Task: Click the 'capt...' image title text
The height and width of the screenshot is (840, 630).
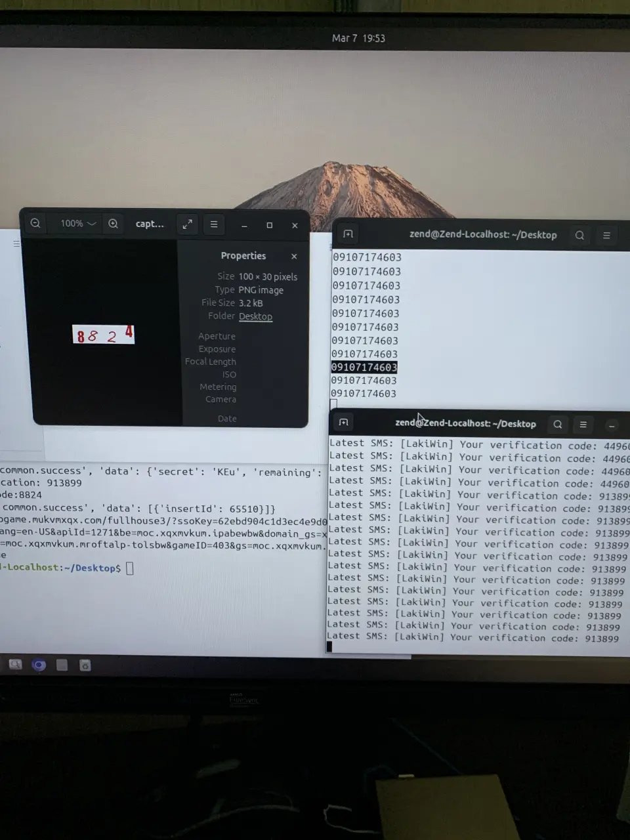Action: coord(150,224)
